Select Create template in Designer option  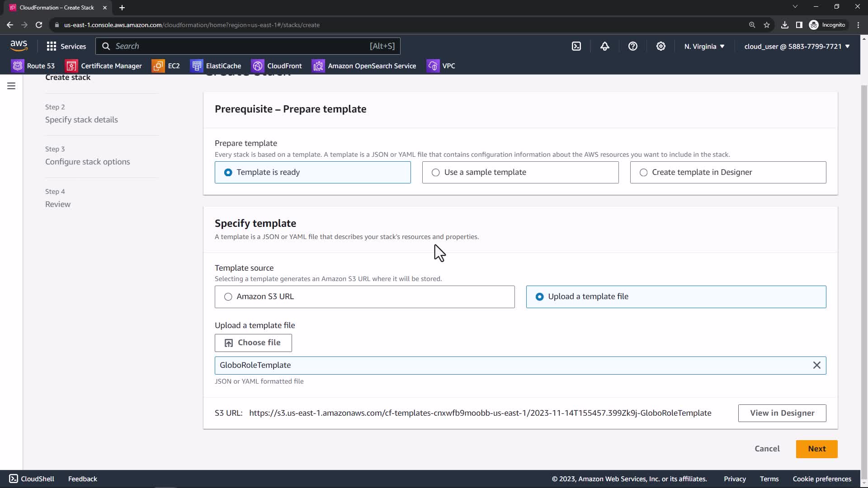[x=728, y=172]
